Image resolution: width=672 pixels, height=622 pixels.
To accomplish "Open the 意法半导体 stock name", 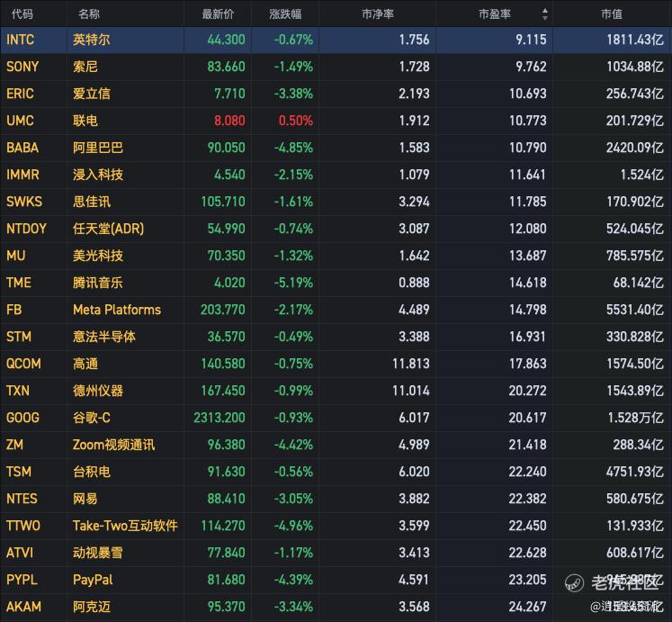I will (x=104, y=338).
